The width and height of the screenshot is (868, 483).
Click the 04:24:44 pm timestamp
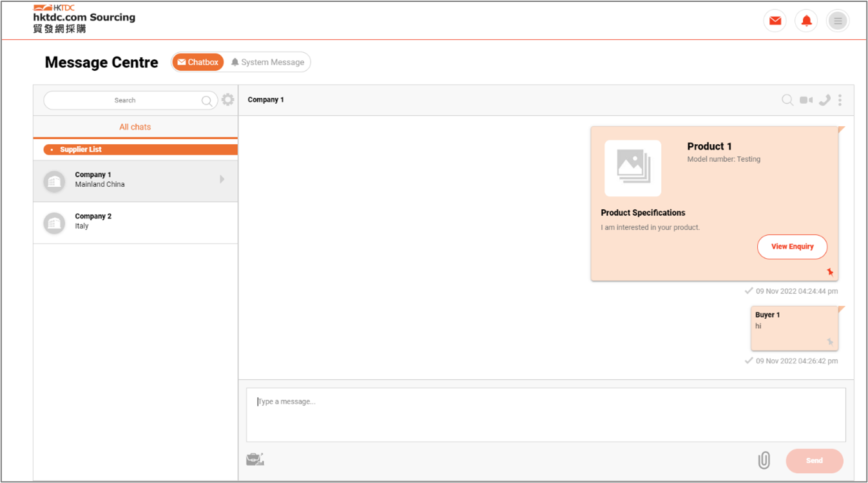click(x=797, y=291)
